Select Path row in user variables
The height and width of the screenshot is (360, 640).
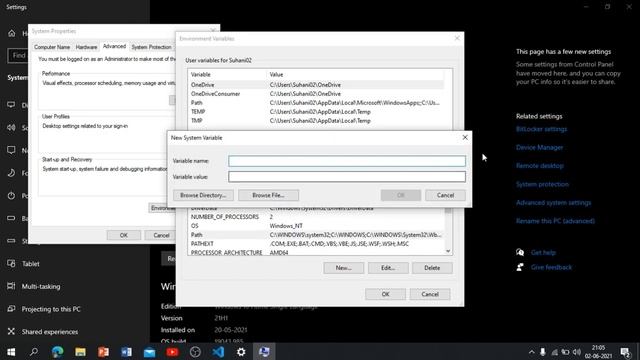point(317,102)
